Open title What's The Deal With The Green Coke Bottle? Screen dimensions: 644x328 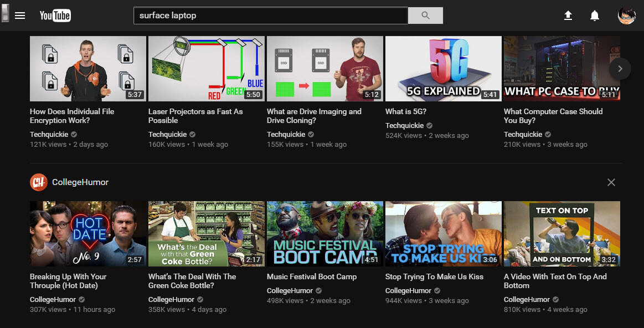pyautogui.click(x=192, y=281)
